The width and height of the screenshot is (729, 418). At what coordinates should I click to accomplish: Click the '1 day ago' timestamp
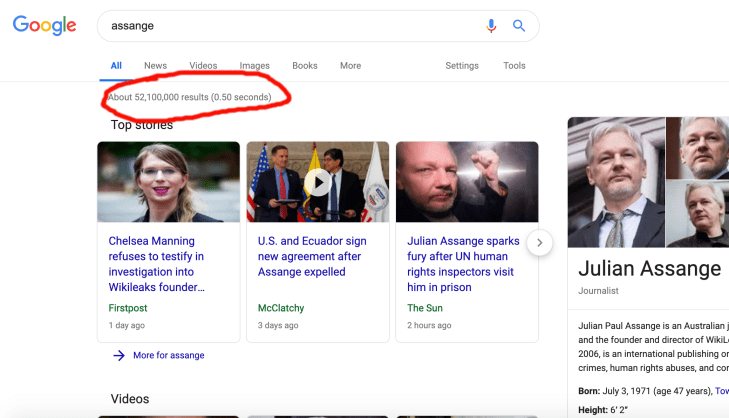126,325
